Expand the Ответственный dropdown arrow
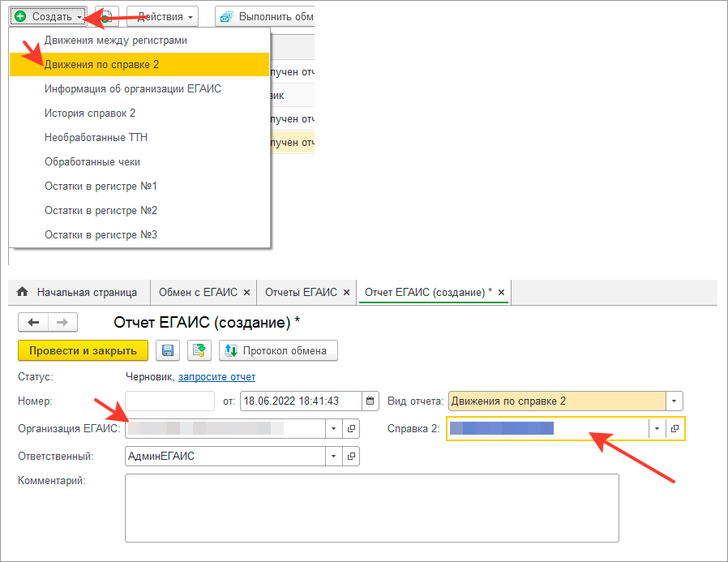 pyautogui.click(x=333, y=456)
